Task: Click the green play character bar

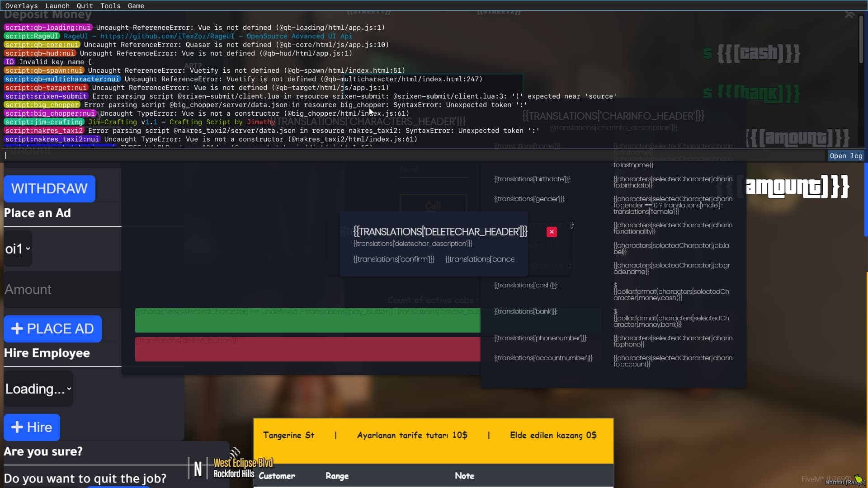Action: click(x=307, y=320)
